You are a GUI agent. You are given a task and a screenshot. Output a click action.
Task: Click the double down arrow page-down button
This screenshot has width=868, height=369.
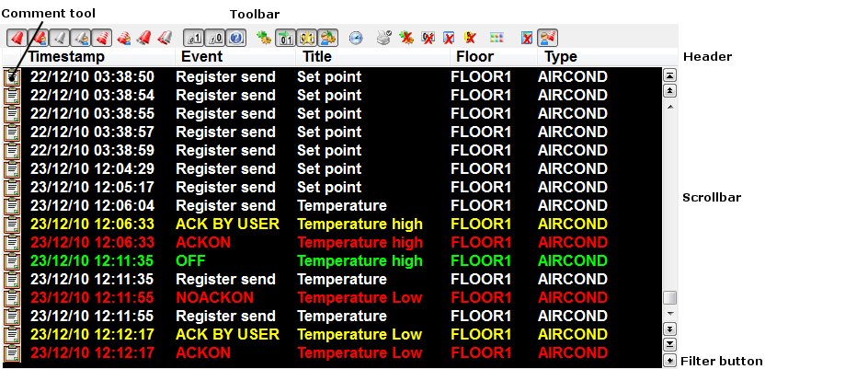click(x=669, y=329)
